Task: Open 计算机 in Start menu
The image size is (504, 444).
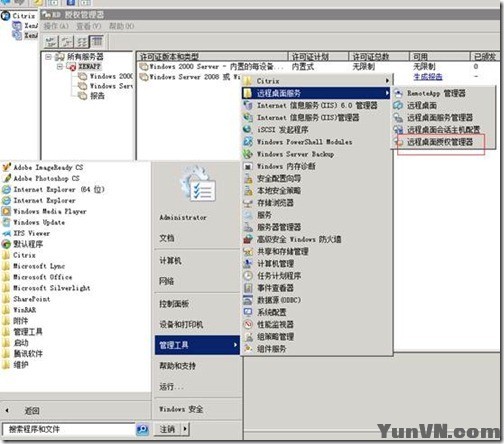Action: (170, 260)
